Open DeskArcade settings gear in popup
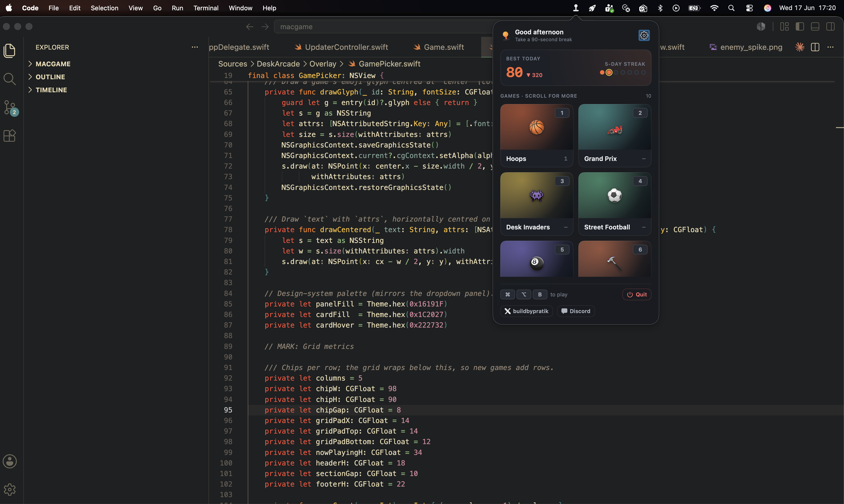This screenshot has width=844, height=504. (644, 35)
